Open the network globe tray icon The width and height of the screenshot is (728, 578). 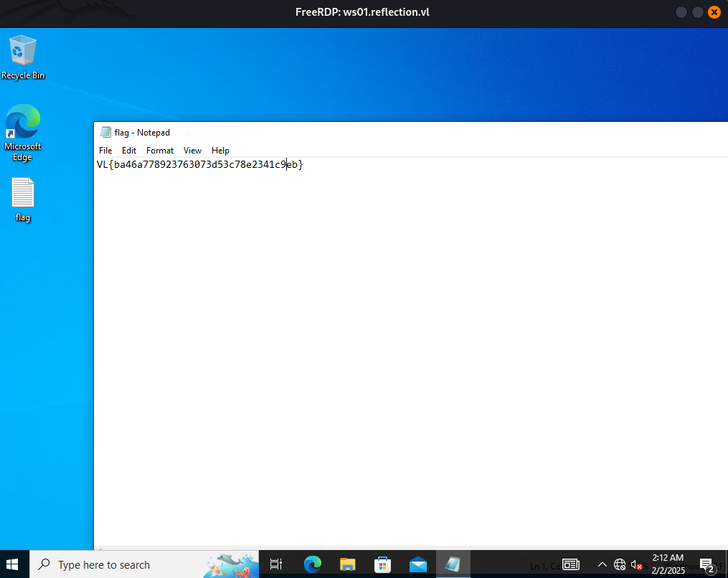coord(620,564)
